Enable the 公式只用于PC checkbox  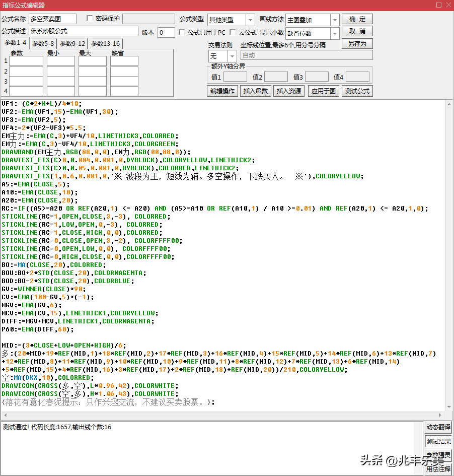[182, 32]
